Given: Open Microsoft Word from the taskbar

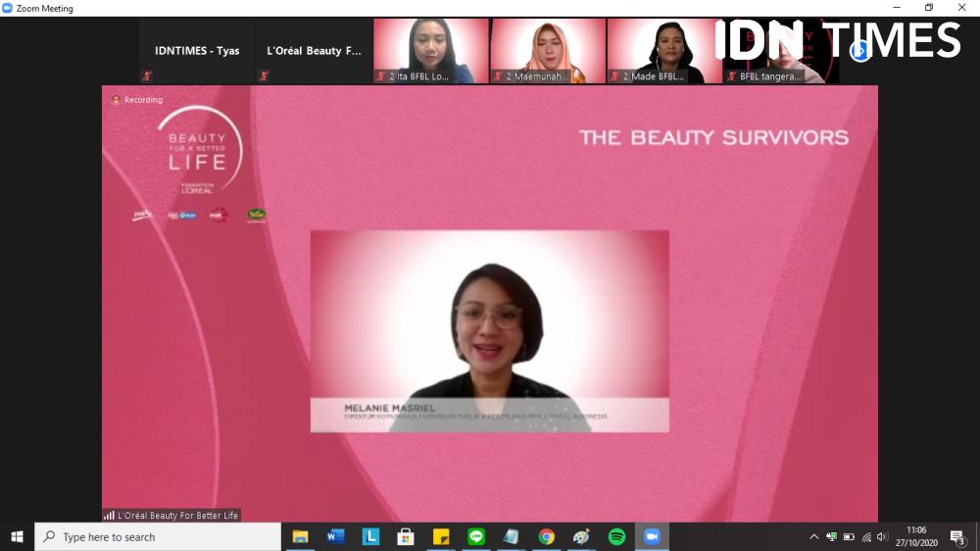Looking at the screenshot, I should (335, 536).
